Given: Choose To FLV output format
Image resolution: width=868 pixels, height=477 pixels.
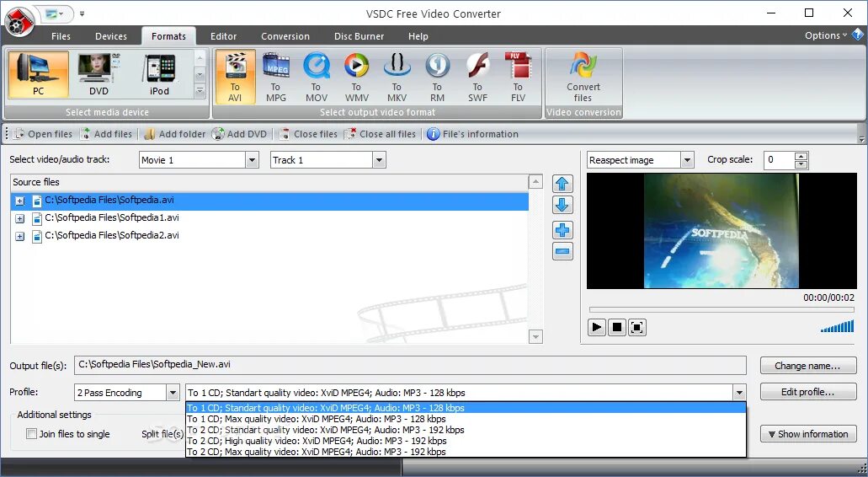Looking at the screenshot, I should [518, 77].
